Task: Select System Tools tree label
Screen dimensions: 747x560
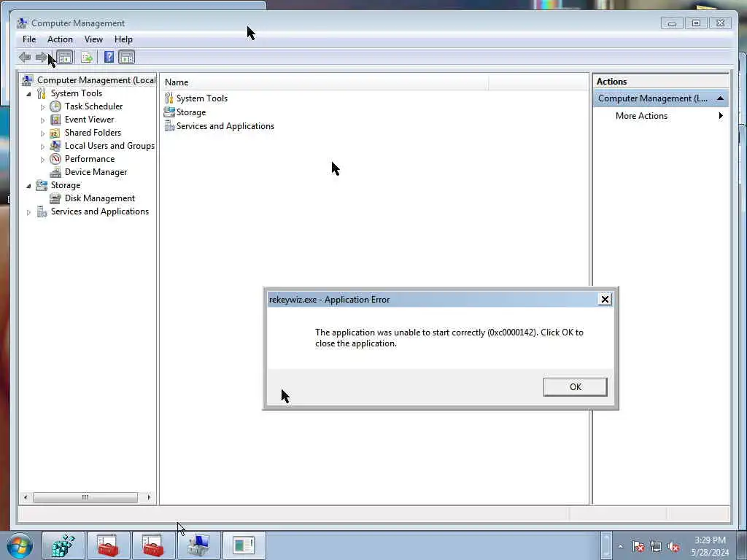Action: pos(76,93)
